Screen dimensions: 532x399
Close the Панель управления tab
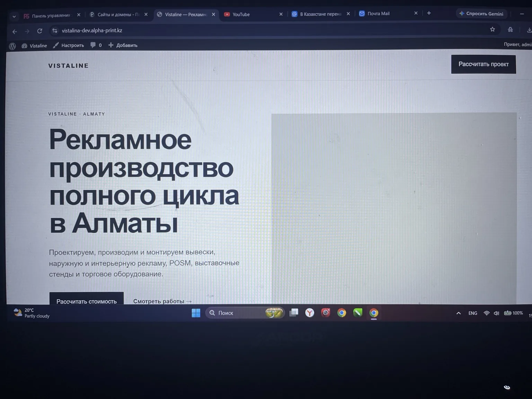79,15
